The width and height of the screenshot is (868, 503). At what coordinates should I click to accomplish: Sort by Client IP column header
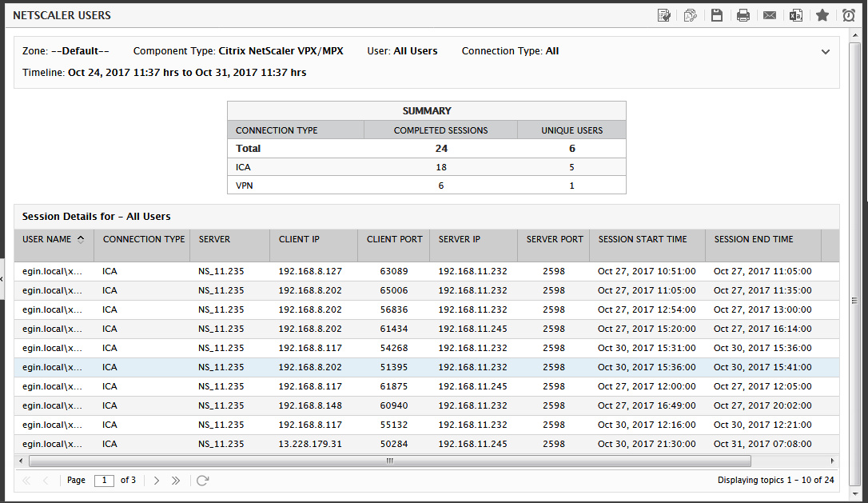coord(314,246)
